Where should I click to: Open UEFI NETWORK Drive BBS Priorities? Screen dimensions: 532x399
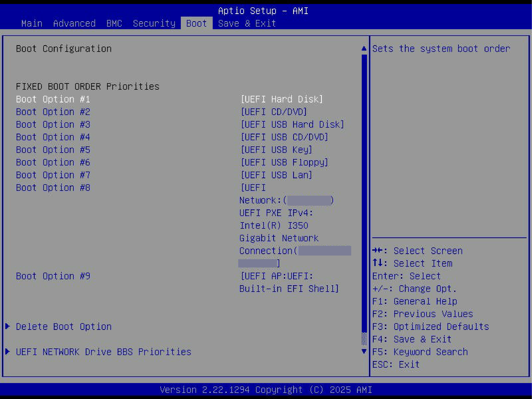[103, 352]
